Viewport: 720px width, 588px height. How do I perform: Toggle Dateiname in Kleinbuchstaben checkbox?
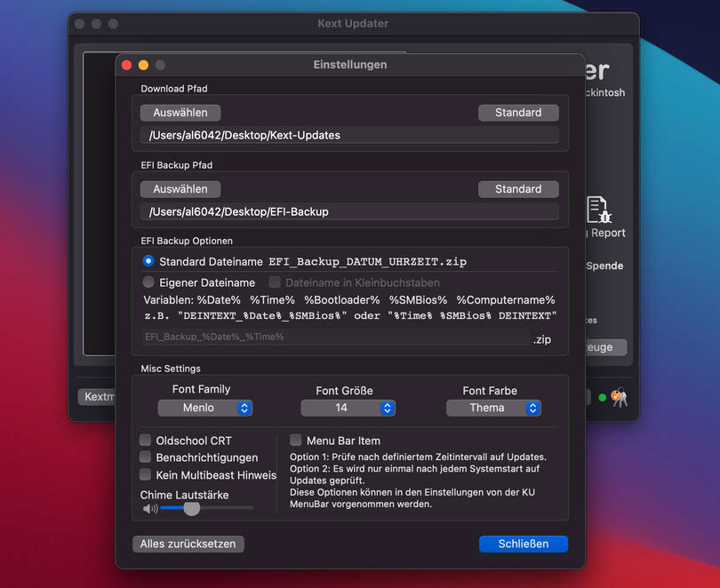(275, 282)
